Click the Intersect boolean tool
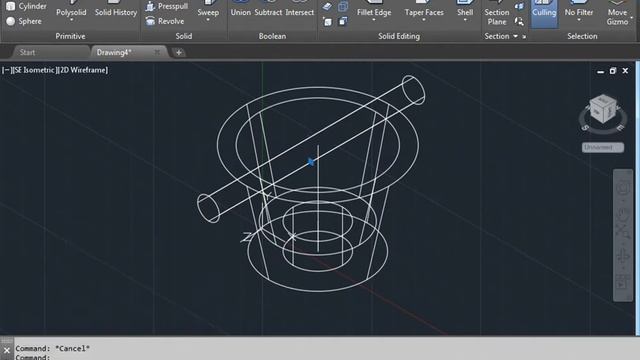The image size is (640, 360). (x=300, y=9)
